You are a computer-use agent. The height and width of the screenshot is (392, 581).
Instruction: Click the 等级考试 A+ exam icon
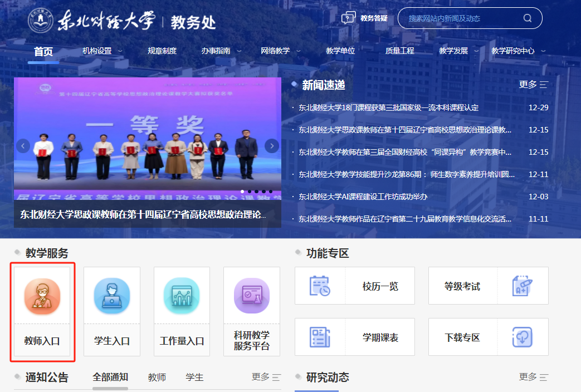[523, 286]
